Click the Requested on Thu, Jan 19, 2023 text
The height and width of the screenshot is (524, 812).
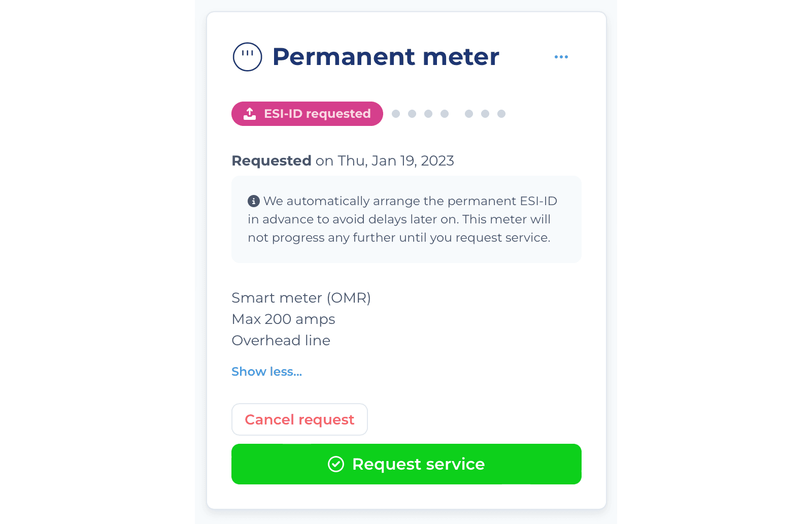[343, 161]
